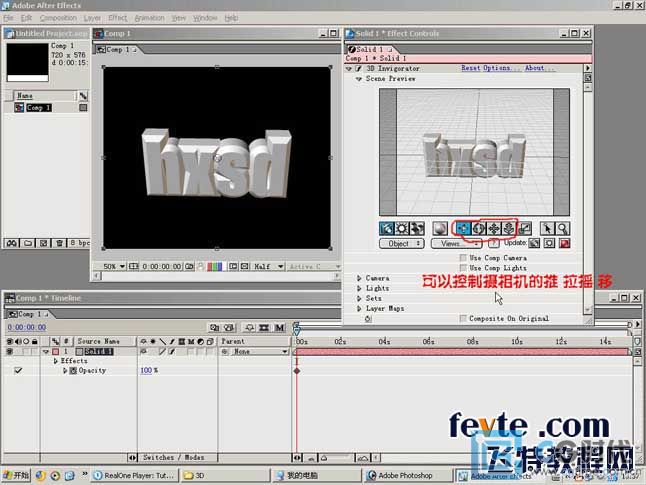This screenshot has width=646, height=485.
Task: Click the Motion blur M button in timeline
Action: [279, 328]
